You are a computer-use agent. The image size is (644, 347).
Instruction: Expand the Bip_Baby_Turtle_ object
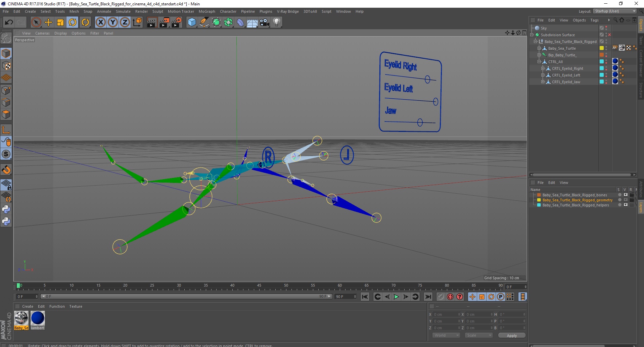tap(539, 55)
